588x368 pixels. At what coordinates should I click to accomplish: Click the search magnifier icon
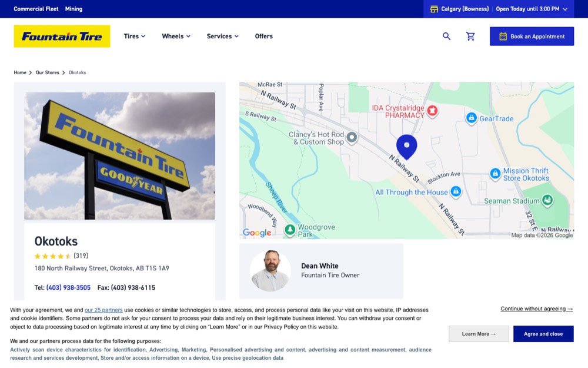[x=446, y=37]
